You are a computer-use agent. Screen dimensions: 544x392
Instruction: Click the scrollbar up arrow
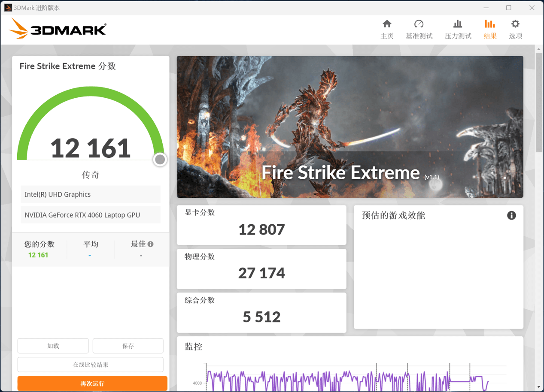[539, 49]
